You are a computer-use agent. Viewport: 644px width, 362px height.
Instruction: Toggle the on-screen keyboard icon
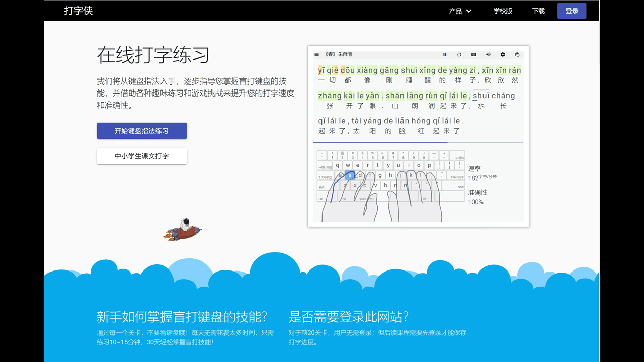(474, 54)
